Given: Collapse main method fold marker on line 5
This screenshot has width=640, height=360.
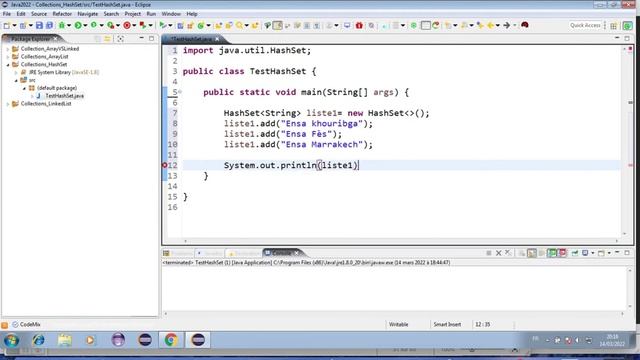Looking at the screenshot, I should (180, 92).
